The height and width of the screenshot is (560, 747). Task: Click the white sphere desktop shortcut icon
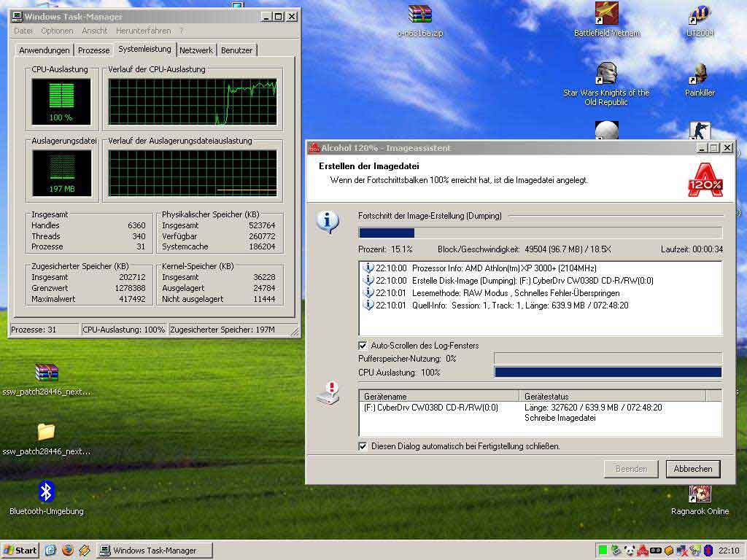click(606, 130)
